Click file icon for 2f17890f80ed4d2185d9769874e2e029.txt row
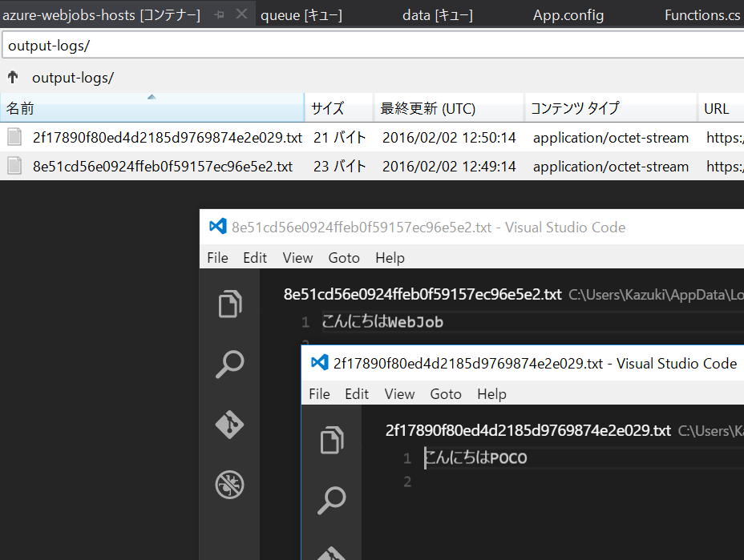This screenshot has width=744, height=560. click(14, 137)
